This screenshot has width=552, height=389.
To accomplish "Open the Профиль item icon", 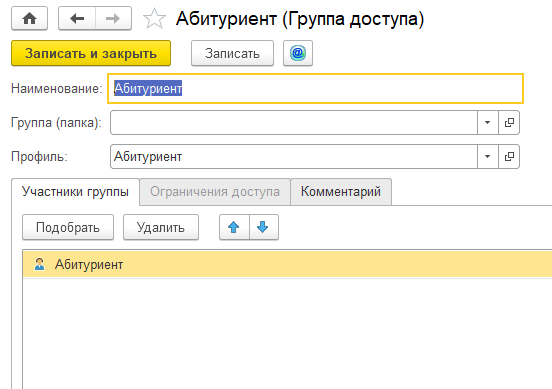I will pyautogui.click(x=509, y=156).
